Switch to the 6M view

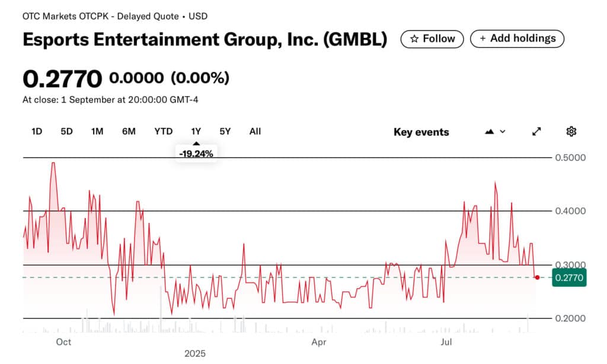[129, 132]
